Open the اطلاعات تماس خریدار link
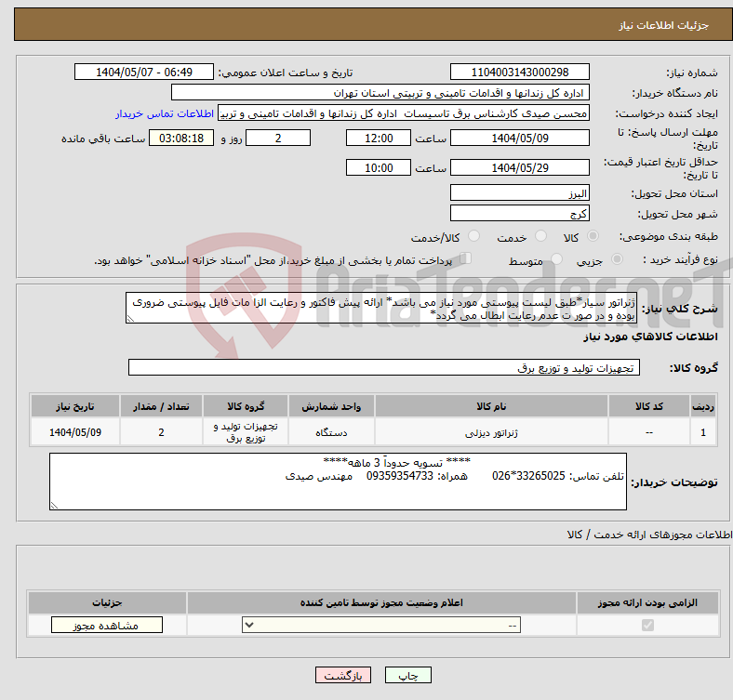Image resolution: width=733 pixels, height=700 pixels. 165,113
